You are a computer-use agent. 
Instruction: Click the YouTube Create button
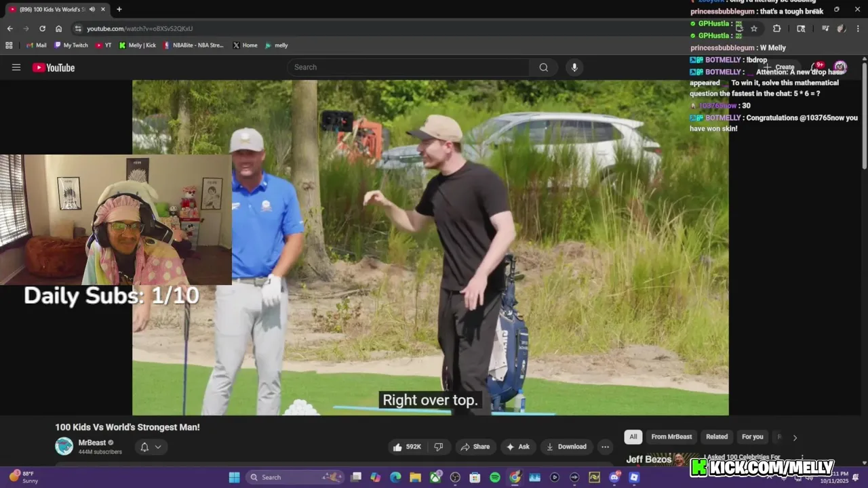(779, 67)
